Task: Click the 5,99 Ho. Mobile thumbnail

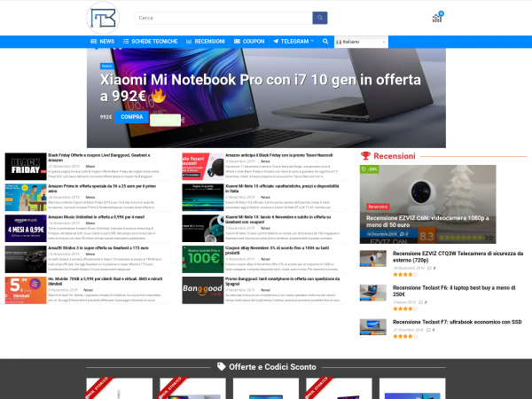Action: click(x=26, y=290)
